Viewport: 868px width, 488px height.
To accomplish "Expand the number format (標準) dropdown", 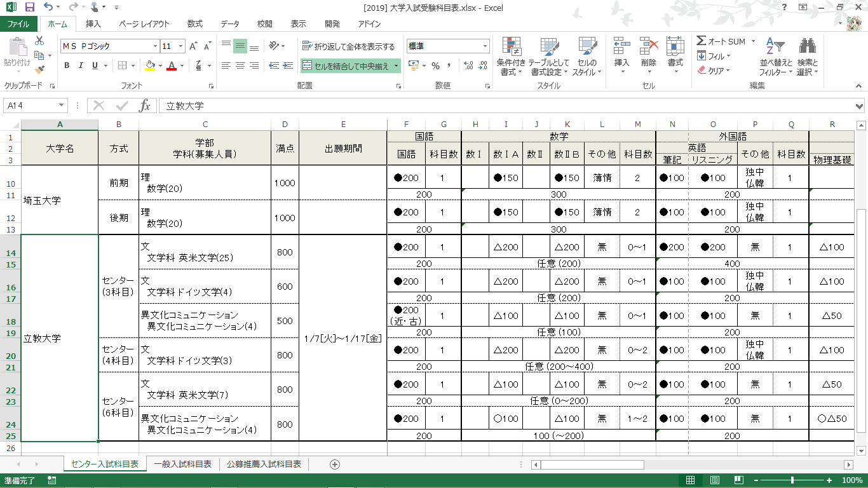I will click(485, 46).
